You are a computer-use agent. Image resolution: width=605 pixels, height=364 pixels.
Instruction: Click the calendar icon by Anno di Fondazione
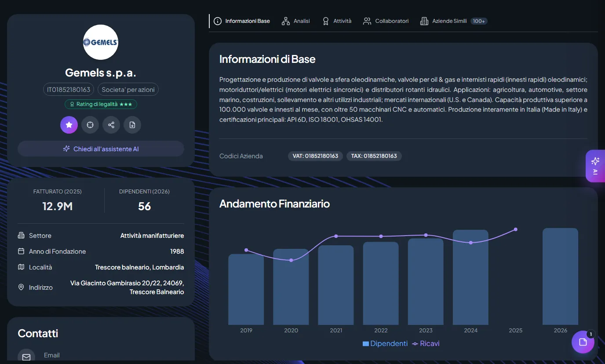pyautogui.click(x=21, y=251)
